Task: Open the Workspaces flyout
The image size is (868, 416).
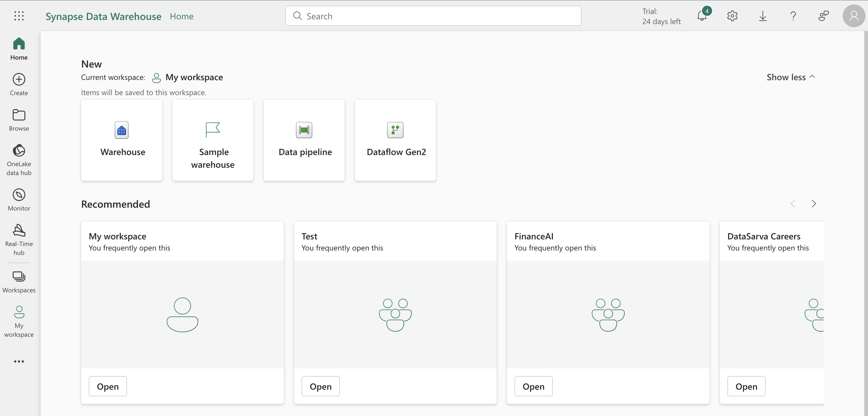Action: [19, 282]
